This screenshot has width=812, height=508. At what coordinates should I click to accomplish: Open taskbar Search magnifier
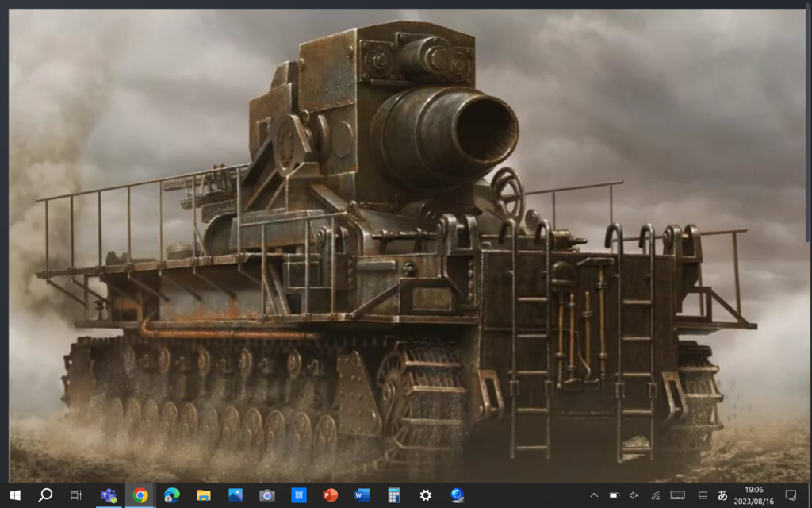45,495
